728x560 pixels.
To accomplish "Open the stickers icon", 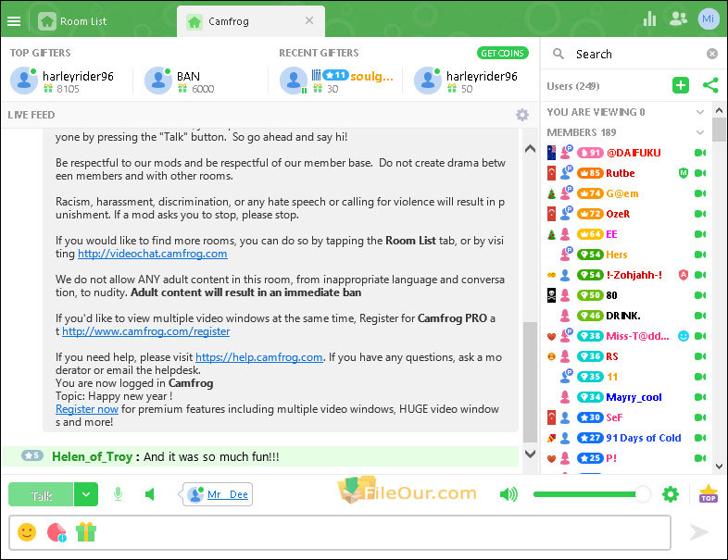I will (x=56, y=532).
